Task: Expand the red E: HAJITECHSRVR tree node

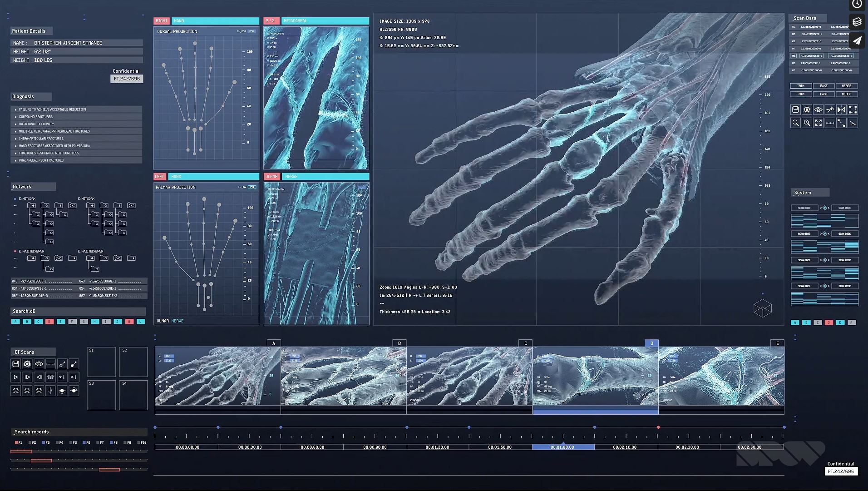Action: [15, 251]
